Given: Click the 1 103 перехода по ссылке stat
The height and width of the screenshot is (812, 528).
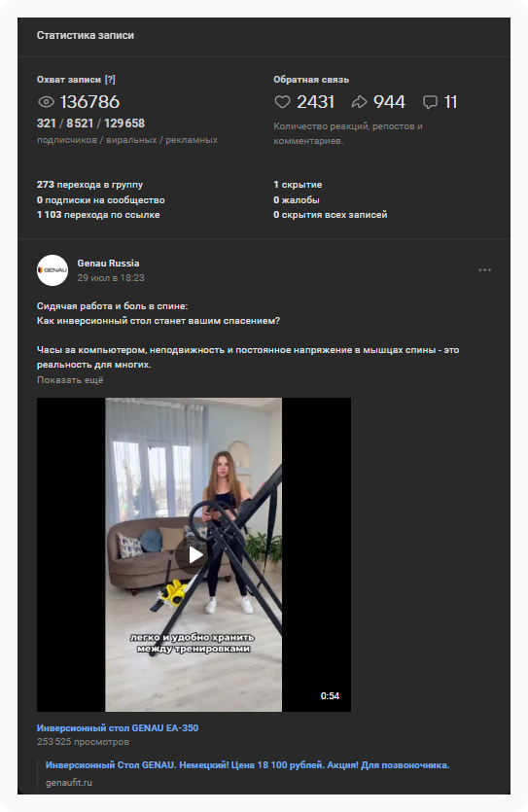Looking at the screenshot, I should [98, 214].
